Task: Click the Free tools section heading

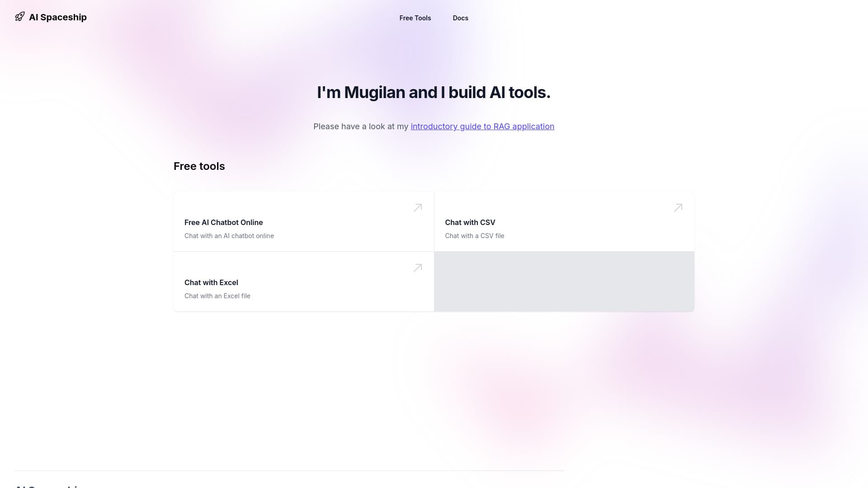Action: click(x=199, y=166)
